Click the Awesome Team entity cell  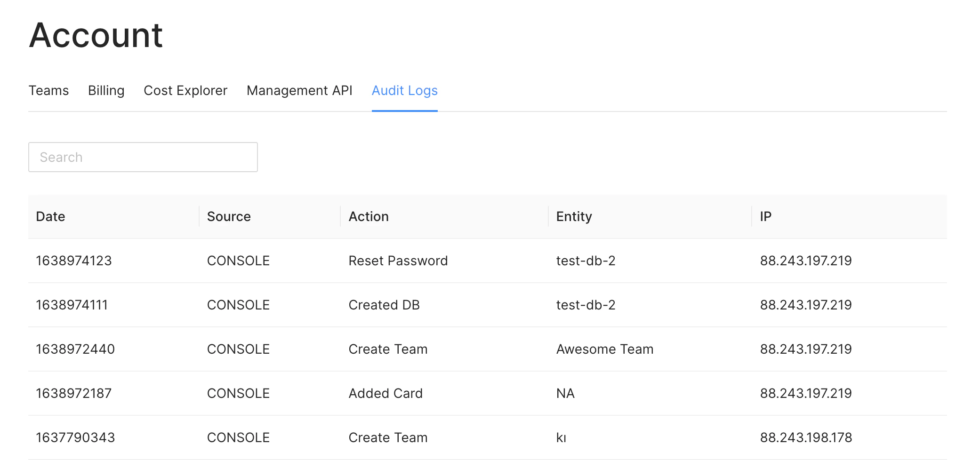604,349
